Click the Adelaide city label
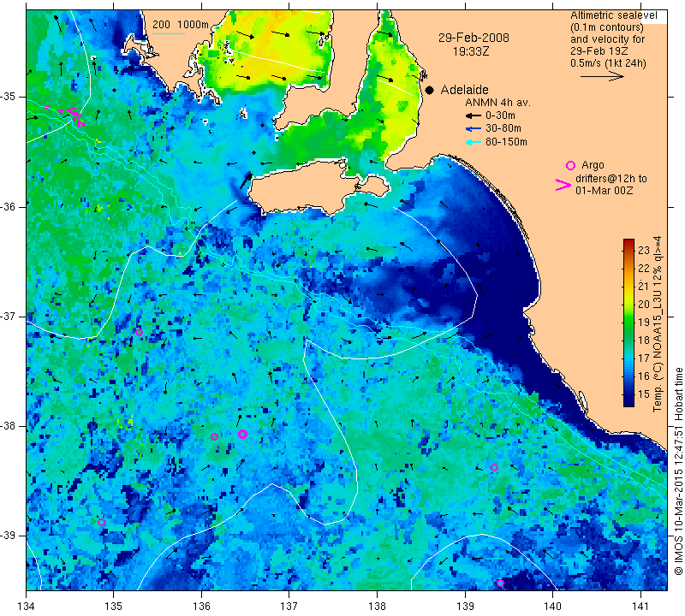The width and height of the screenshot is (685, 616). coord(464,90)
